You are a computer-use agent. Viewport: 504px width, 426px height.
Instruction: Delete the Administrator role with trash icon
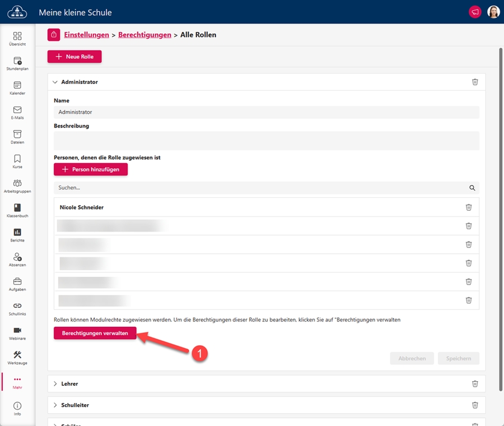pos(475,82)
